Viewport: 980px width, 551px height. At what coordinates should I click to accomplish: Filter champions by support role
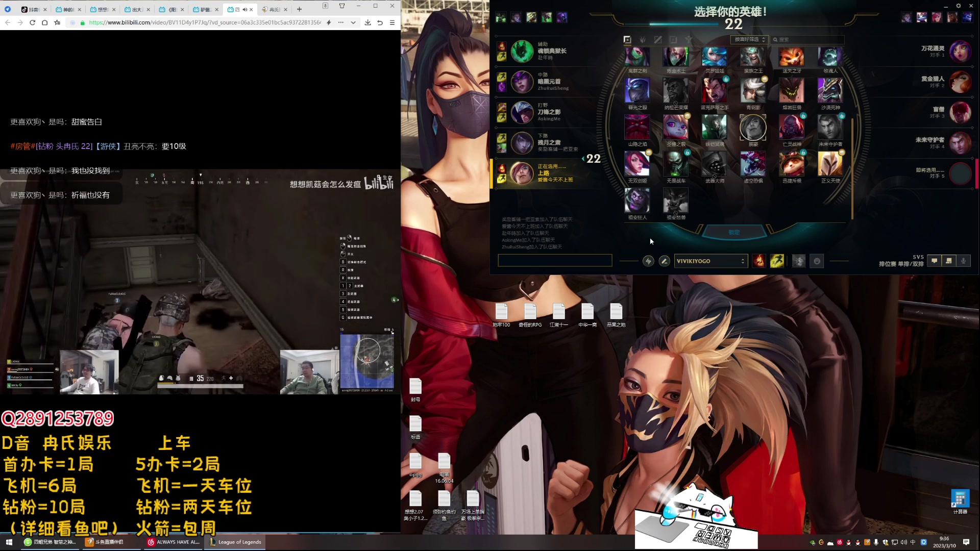(689, 39)
